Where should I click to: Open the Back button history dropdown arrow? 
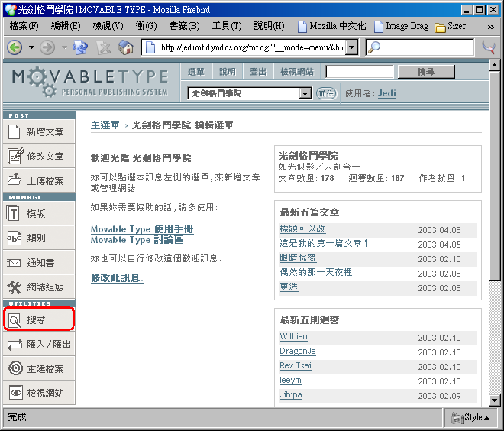(x=31, y=47)
